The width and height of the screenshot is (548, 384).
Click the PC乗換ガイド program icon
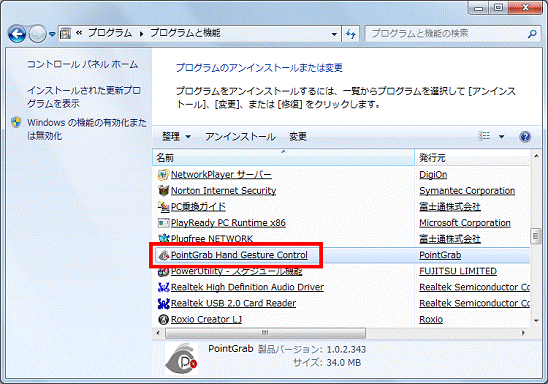(x=163, y=207)
